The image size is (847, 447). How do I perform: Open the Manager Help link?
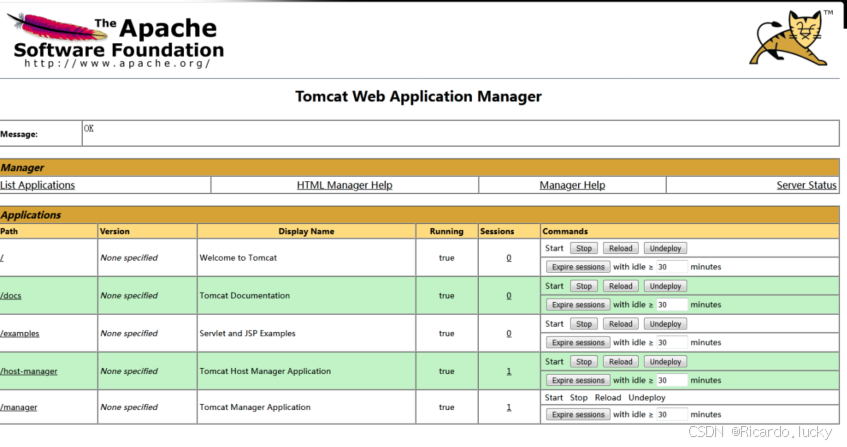(572, 185)
